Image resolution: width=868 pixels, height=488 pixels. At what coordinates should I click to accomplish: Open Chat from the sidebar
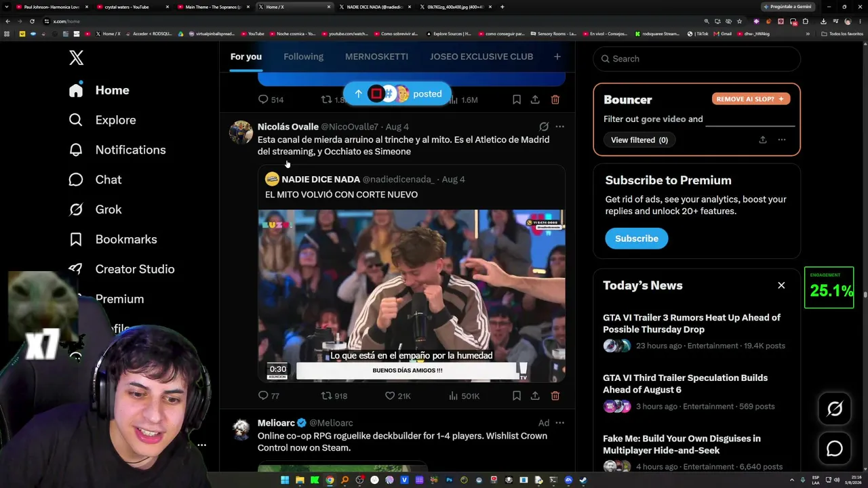(x=95, y=180)
